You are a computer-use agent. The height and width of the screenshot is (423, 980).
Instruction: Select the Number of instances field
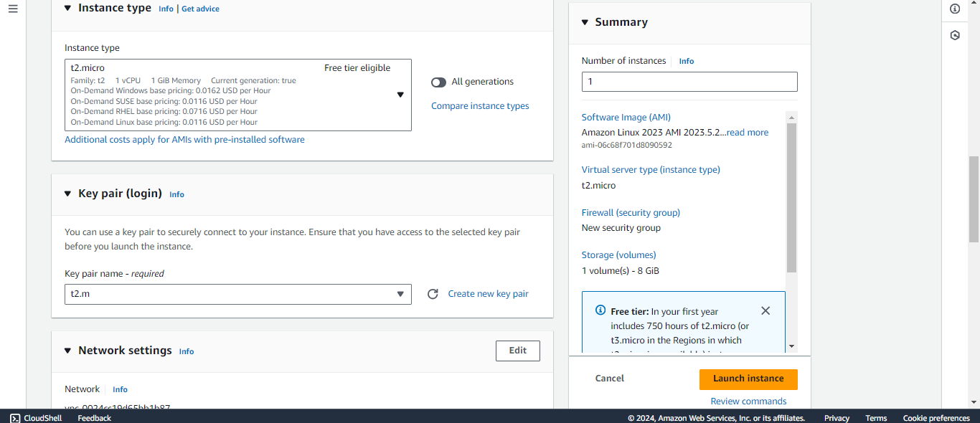click(689, 81)
